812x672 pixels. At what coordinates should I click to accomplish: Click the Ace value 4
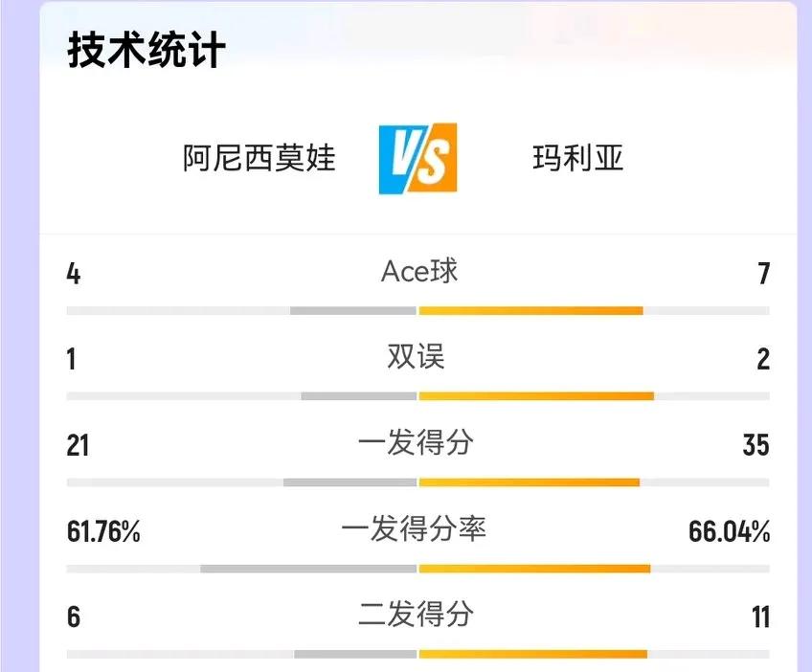(x=74, y=274)
